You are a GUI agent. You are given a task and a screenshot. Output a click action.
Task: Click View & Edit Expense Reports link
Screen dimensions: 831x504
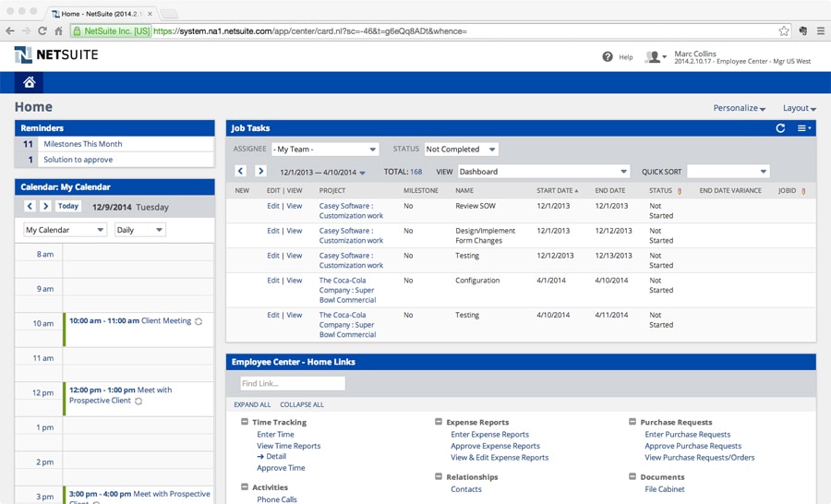click(x=500, y=458)
